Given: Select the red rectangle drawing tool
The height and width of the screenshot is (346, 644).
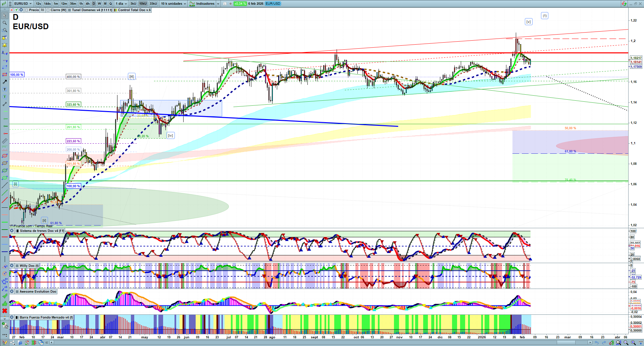Looking at the screenshot, I should (x=5, y=75).
